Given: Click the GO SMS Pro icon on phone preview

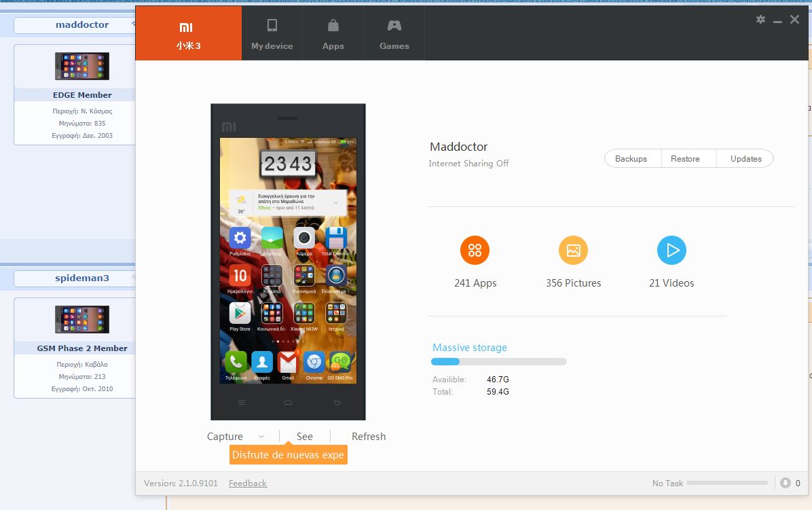Looking at the screenshot, I should [340, 362].
